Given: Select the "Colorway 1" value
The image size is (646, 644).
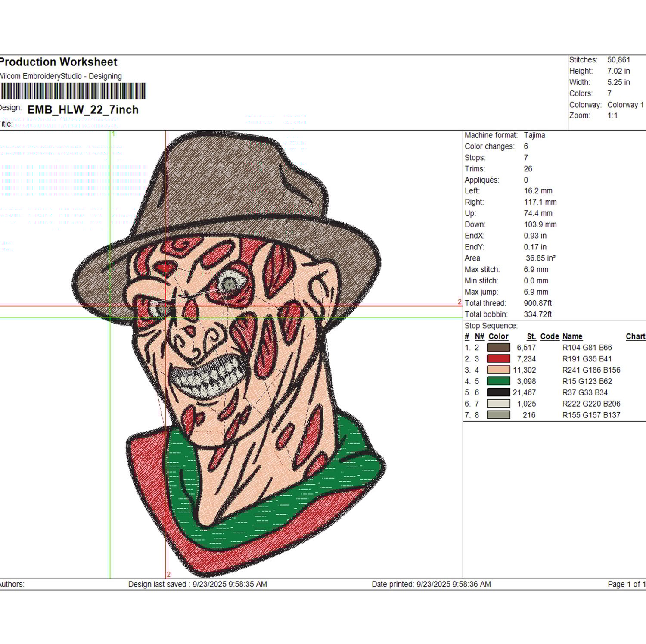Looking at the screenshot, I should pyautogui.click(x=626, y=105).
